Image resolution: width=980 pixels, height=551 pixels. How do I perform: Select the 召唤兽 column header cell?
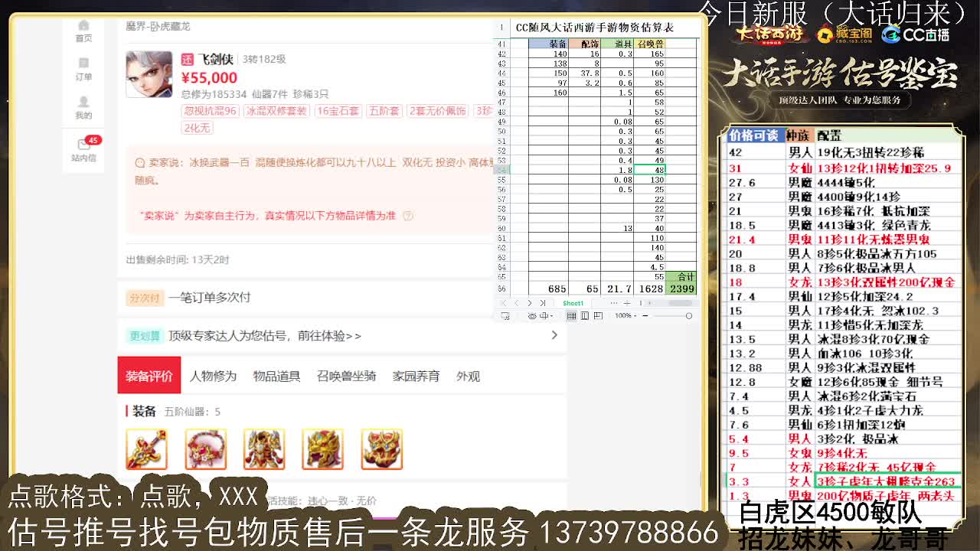650,44
